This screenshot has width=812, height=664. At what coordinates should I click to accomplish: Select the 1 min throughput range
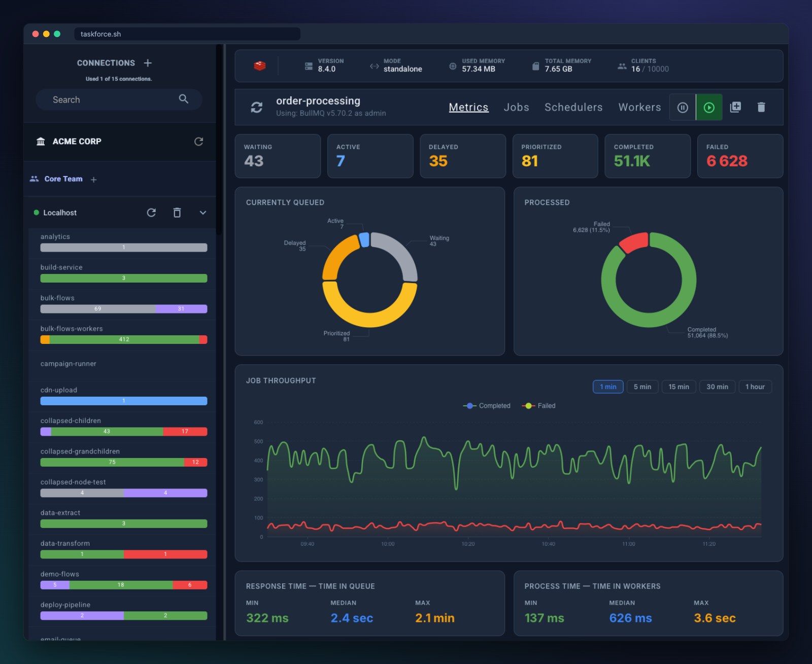click(x=608, y=387)
